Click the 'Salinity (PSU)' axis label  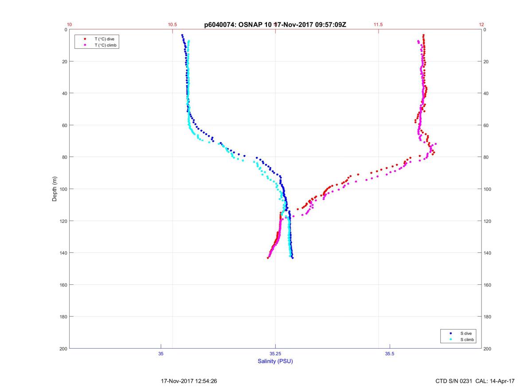pos(275,361)
